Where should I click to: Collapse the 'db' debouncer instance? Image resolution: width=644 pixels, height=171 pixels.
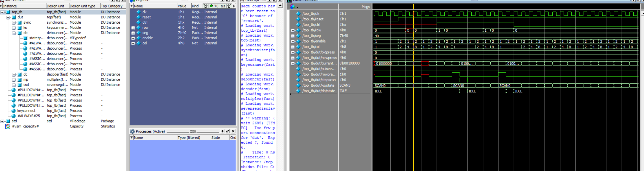[14, 33]
